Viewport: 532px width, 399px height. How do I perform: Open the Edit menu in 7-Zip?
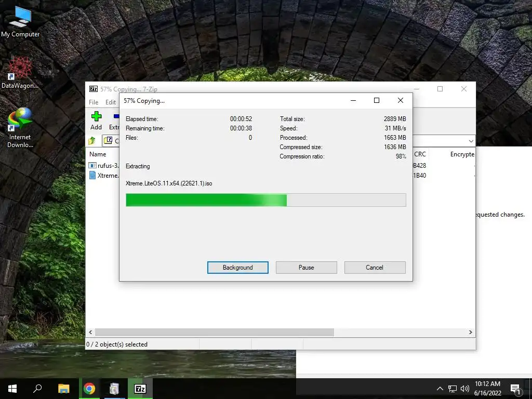coord(110,102)
